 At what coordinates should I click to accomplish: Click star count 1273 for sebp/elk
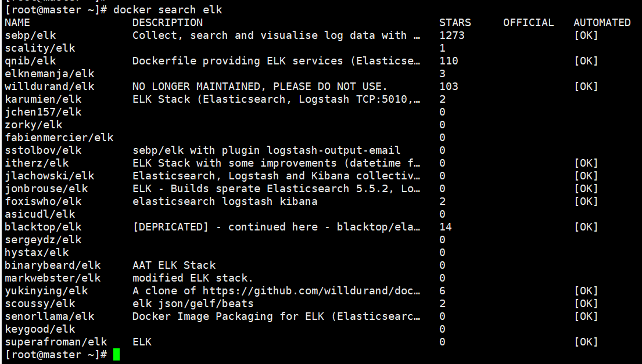452,35
